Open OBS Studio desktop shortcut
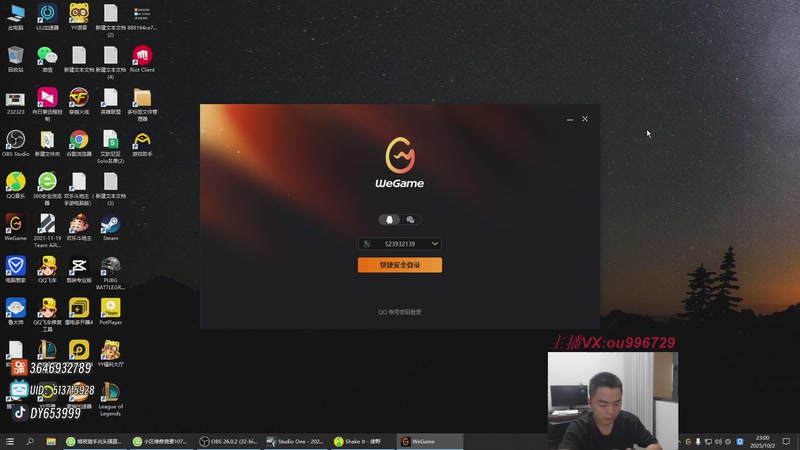This screenshot has width=800, height=450. tap(16, 143)
